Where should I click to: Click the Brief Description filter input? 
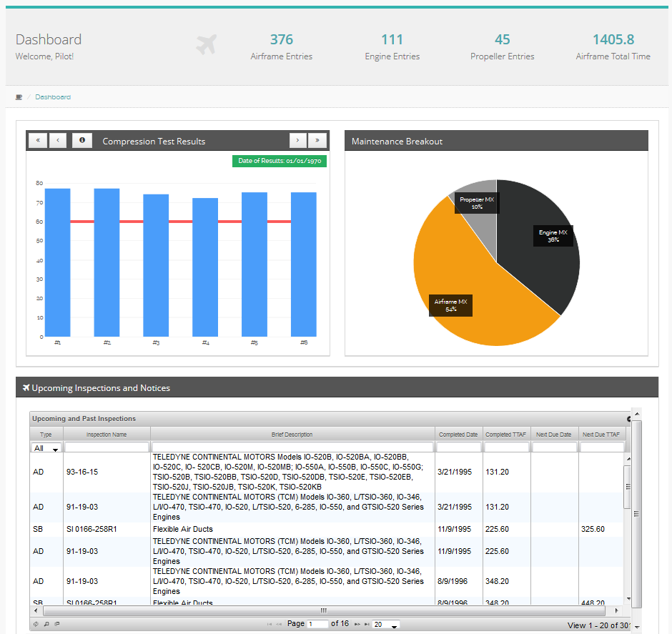click(292, 447)
